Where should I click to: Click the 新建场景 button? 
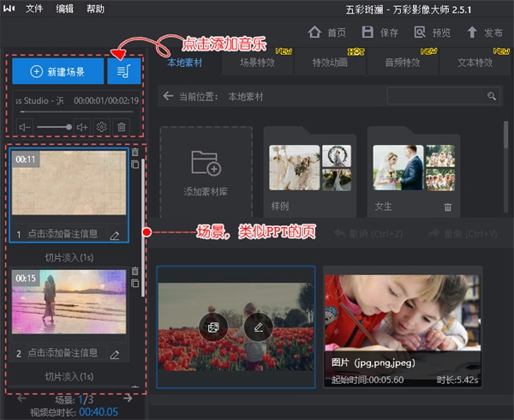click(57, 71)
